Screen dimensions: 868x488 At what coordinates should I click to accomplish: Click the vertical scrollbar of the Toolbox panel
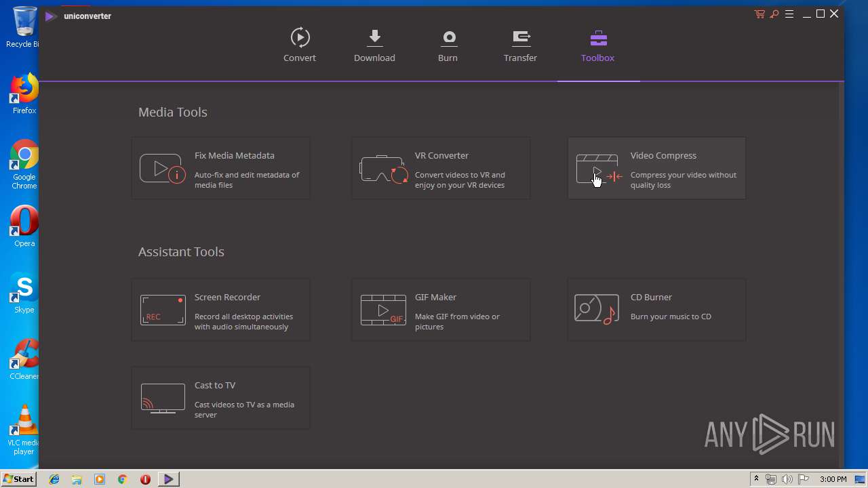[841, 274]
